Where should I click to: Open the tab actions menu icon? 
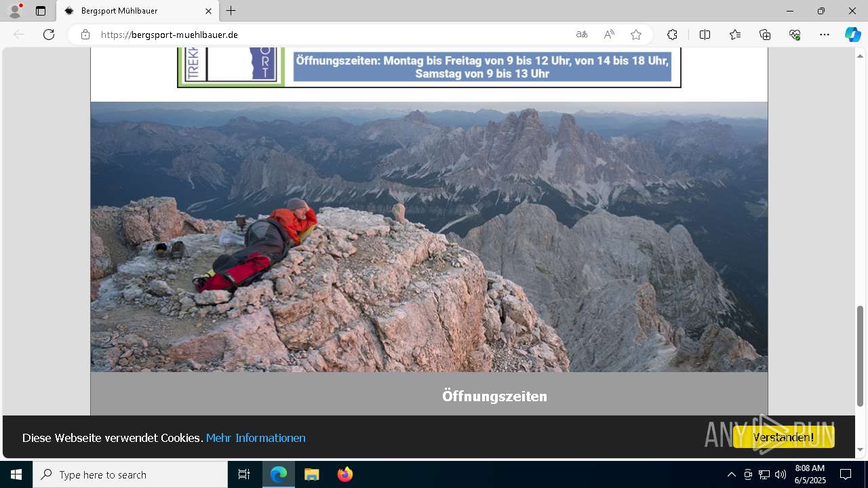tap(41, 11)
